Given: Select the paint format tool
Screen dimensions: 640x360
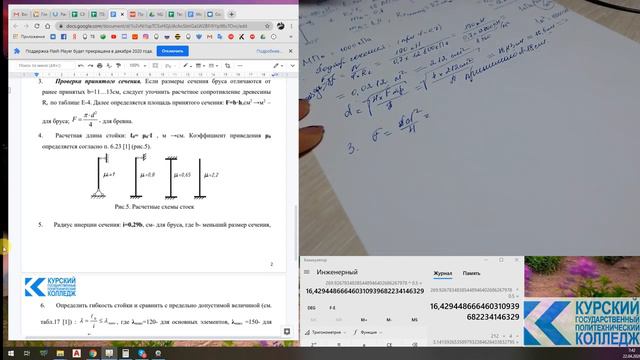Looking at the screenshot, I should pyautogui.click(x=118, y=65).
